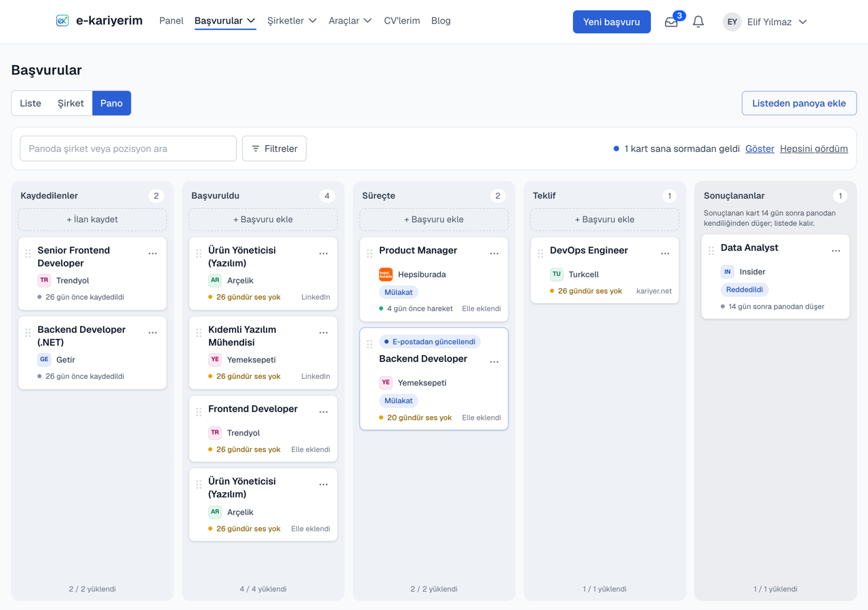Click the Hepsini gördüm link

coord(814,148)
